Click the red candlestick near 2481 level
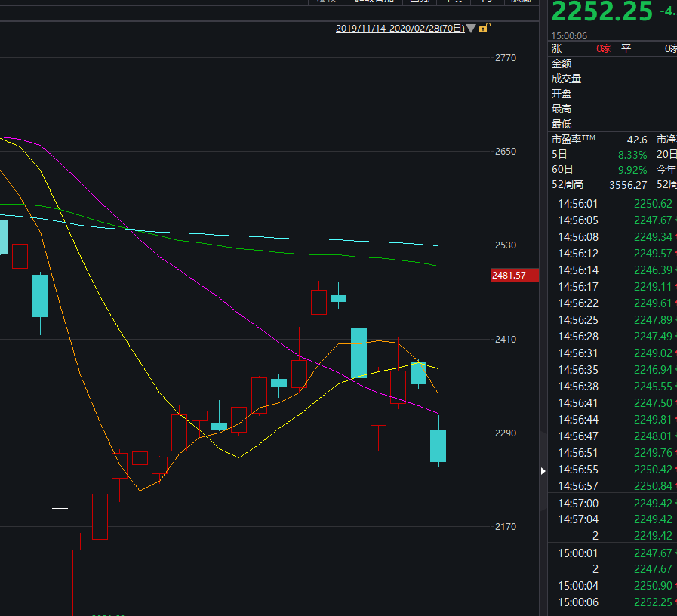 (x=319, y=302)
